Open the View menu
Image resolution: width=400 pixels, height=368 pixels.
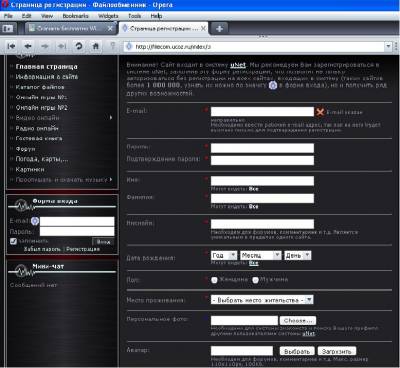47,16
